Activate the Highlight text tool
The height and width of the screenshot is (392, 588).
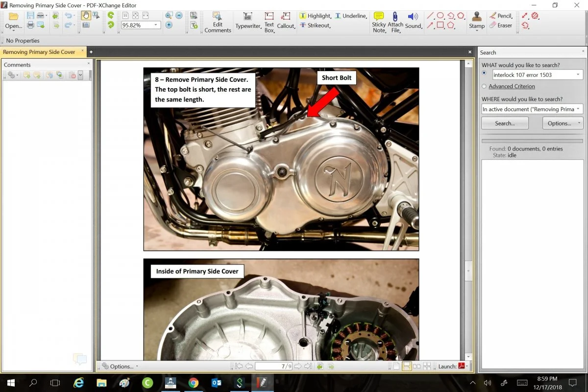click(x=315, y=16)
